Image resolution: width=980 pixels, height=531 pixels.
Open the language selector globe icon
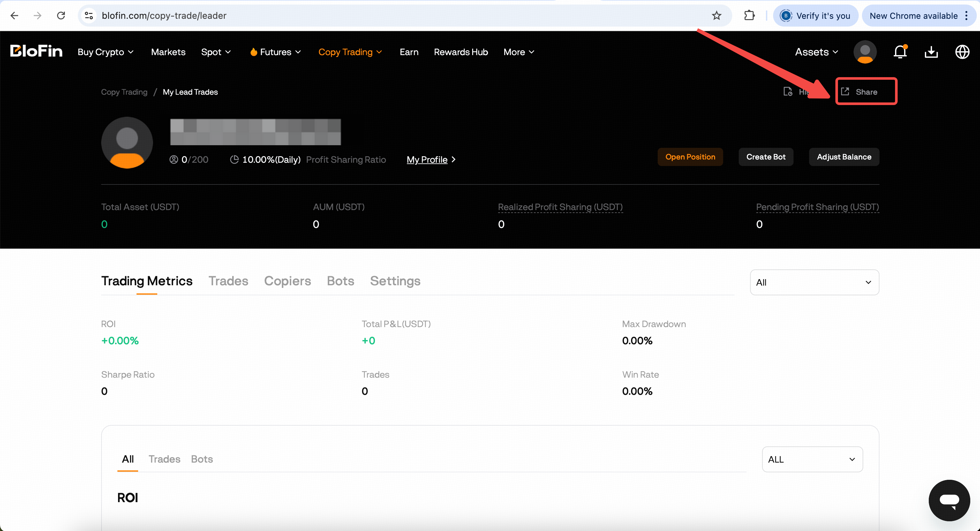coord(962,52)
